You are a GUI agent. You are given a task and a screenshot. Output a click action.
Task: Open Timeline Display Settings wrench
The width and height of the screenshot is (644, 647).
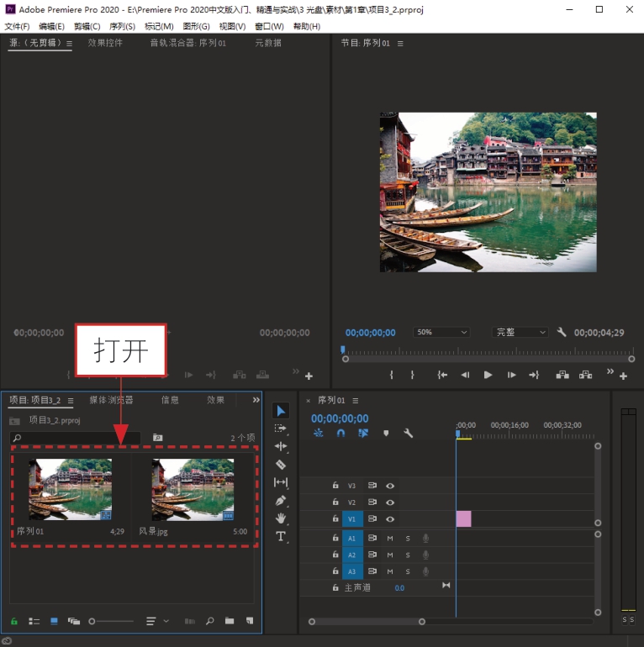[409, 433]
